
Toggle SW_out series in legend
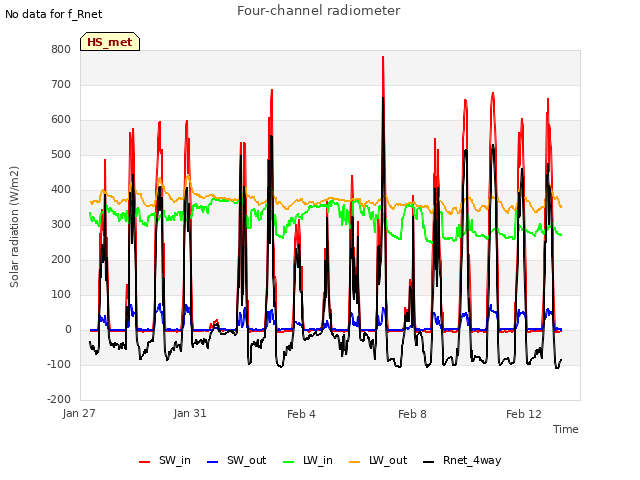click(x=237, y=460)
